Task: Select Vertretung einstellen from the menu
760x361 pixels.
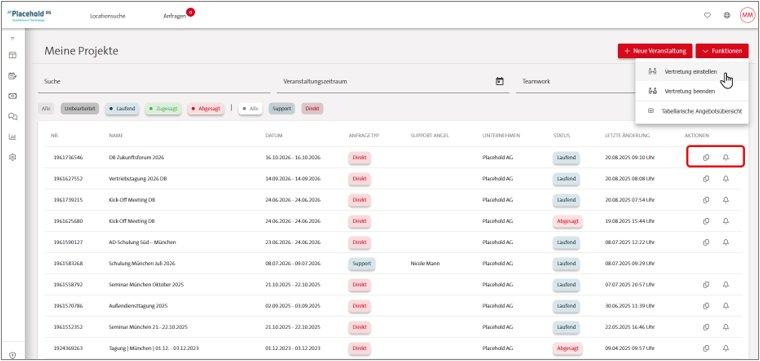Action: tap(692, 71)
